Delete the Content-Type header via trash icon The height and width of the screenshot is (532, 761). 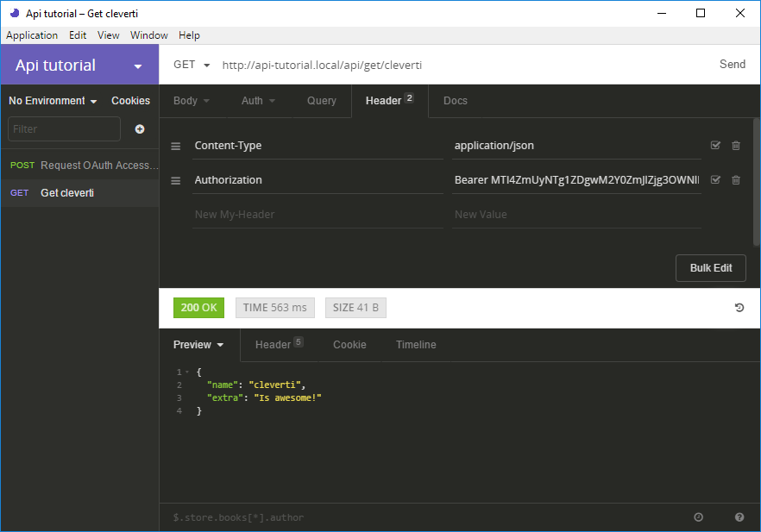735,145
